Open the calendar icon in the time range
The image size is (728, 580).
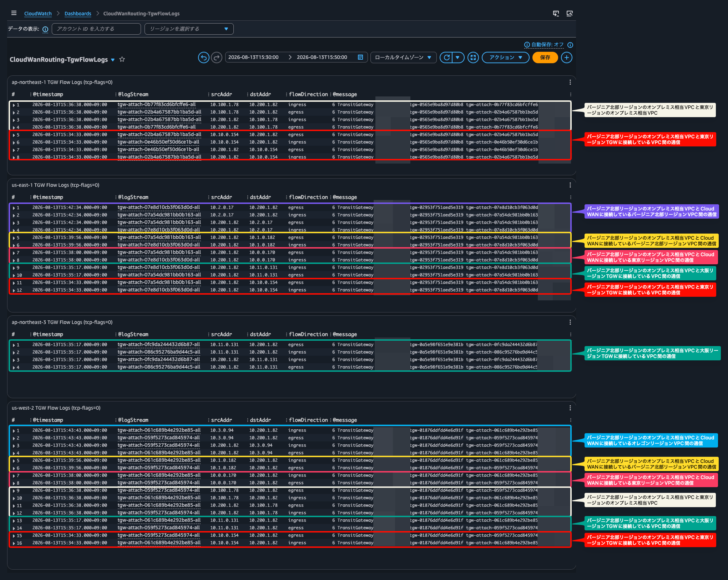[x=360, y=57]
